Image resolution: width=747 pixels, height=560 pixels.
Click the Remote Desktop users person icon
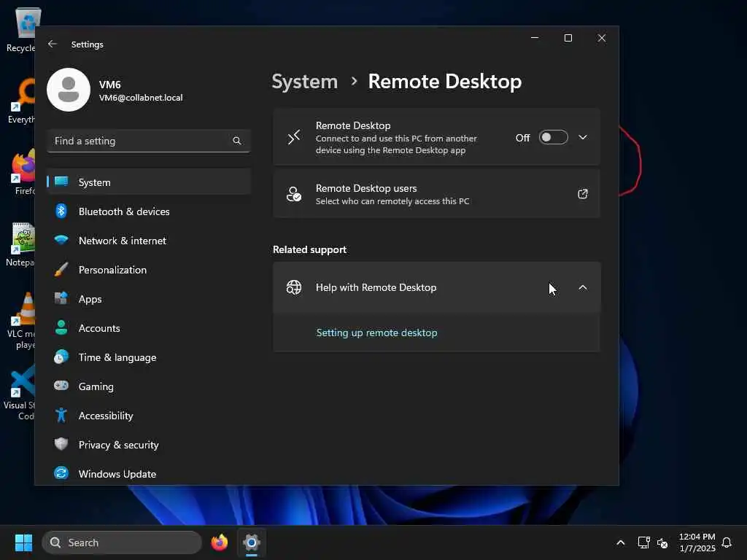(294, 194)
